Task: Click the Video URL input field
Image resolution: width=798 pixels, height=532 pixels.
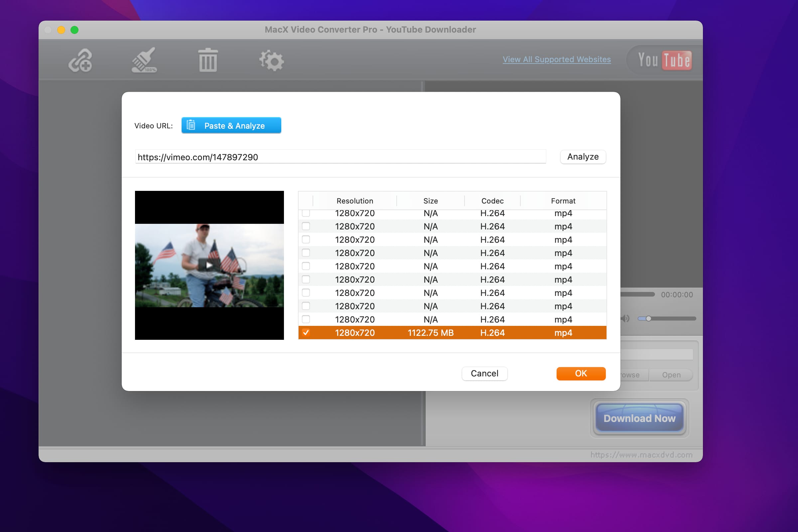Action: 340,157
